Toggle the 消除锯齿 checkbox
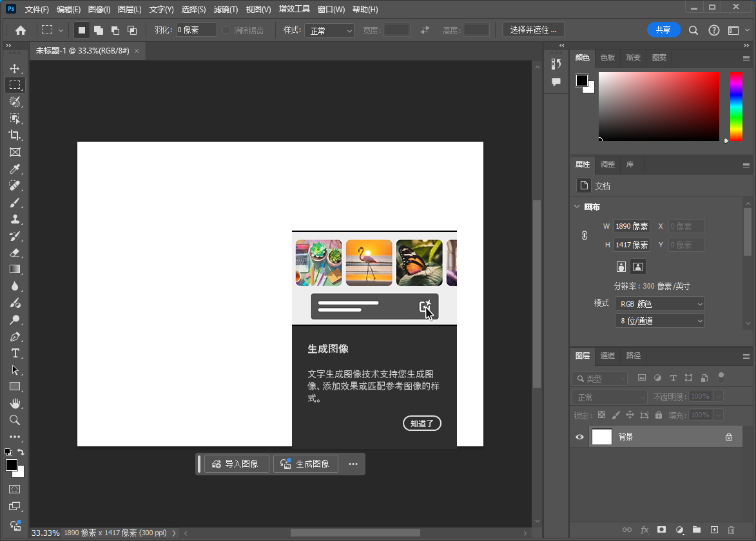The width and height of the screenshot is (756, 541). click(x=226, y=30)
